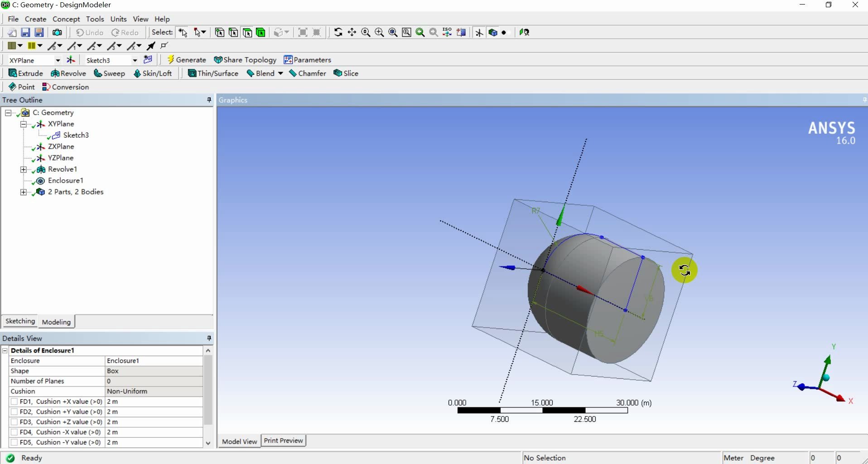Activate the Sweep tool
868x464 pixels.
[x=110, y=73]
